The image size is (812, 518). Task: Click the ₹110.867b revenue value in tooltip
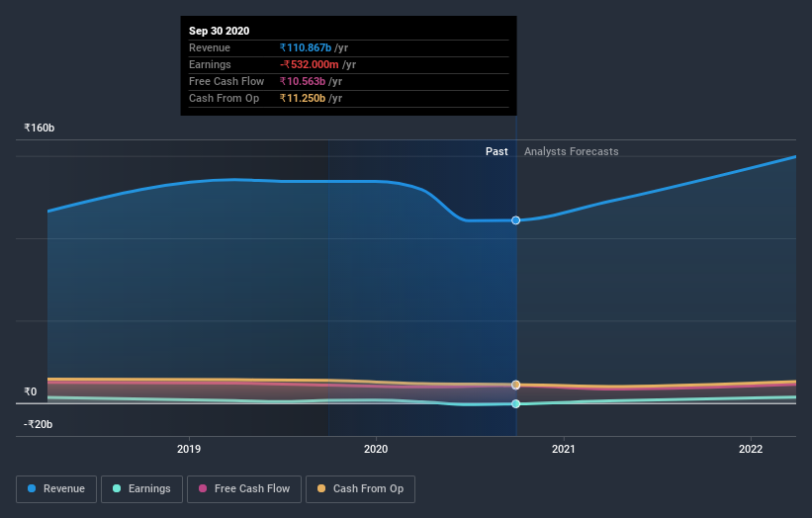point(306,47)
